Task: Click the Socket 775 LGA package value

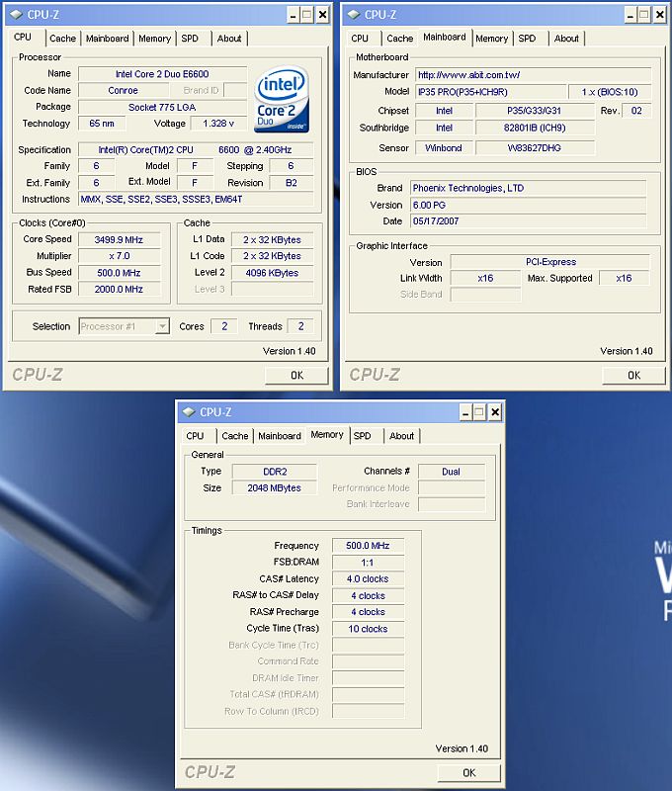Action: (x=162, y=108)
